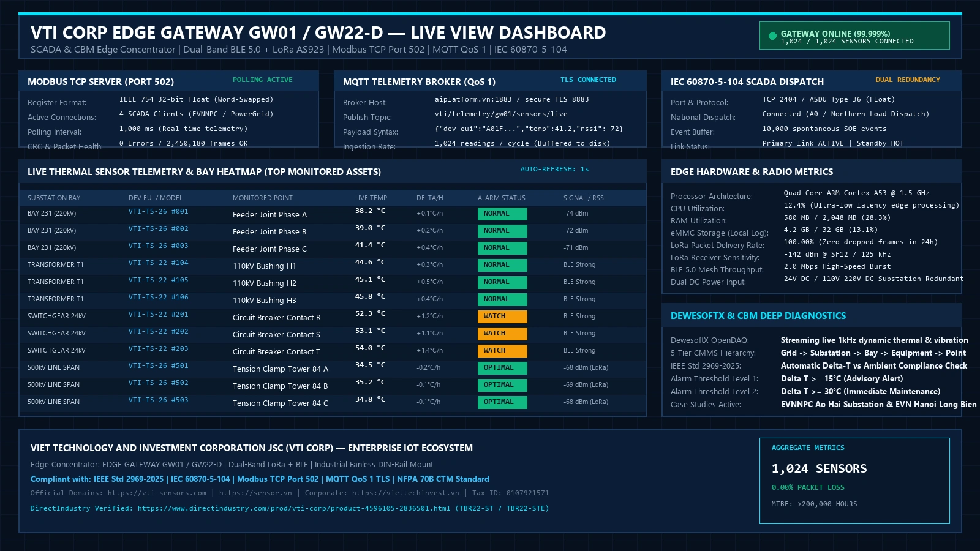
Task: Click the 54.0 °C live temp value
Action: click(x=370, y=348)
